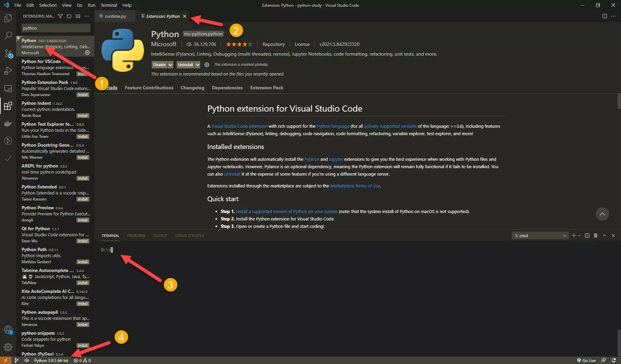
Task: Install AREPL for python
Action: click(83, 178)
